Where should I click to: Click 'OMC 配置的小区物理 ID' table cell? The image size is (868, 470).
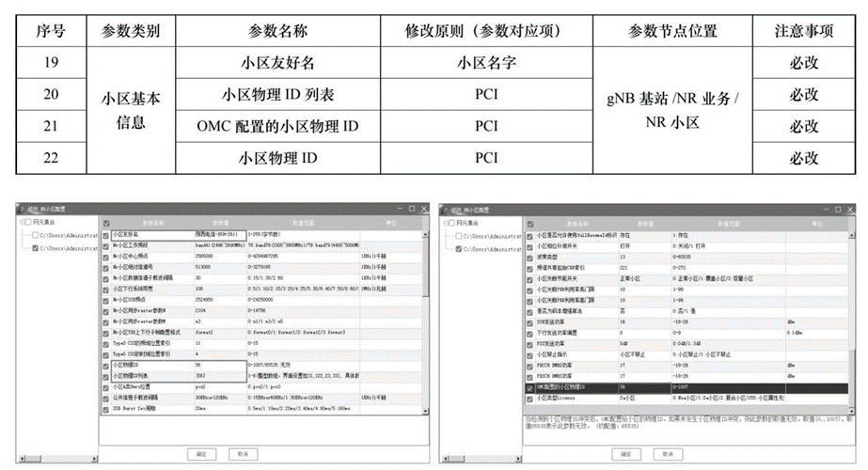click(x=278, y=126)
